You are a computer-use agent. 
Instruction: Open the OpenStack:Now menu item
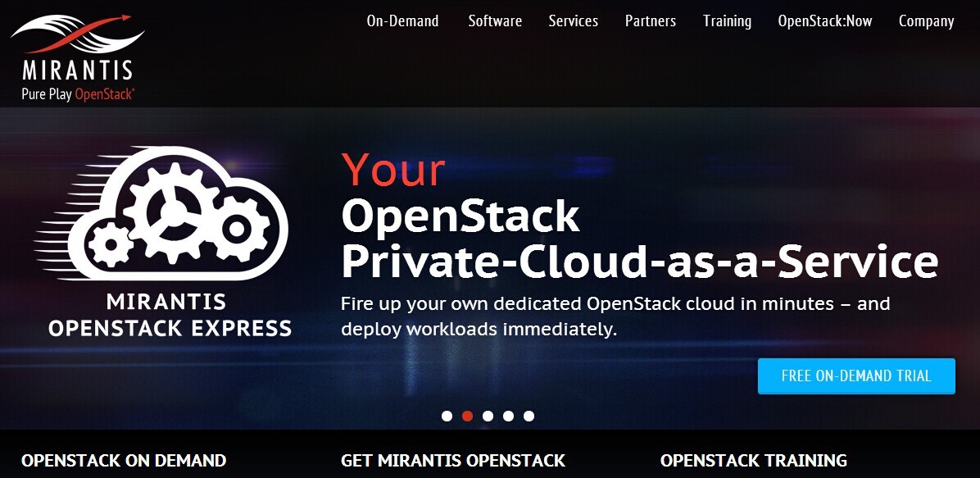[825, 21]
